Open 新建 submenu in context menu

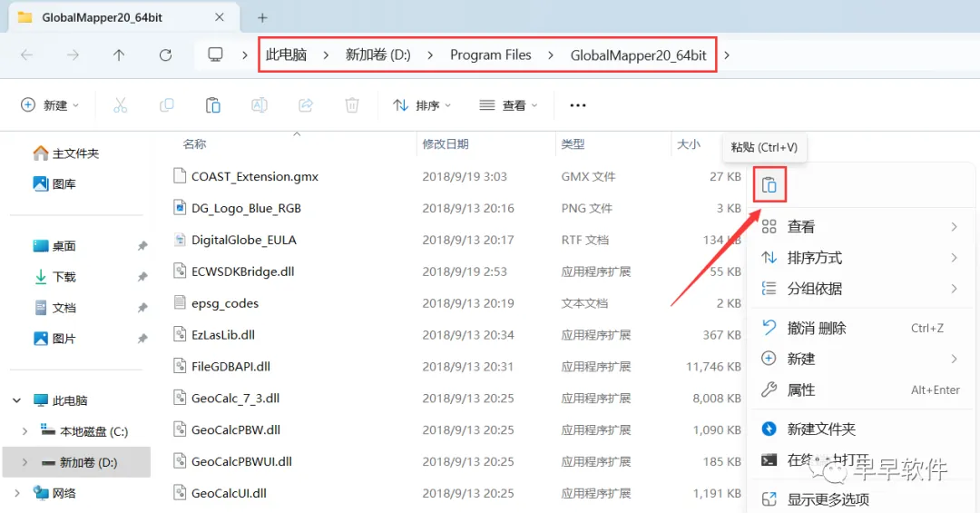(860, 359)
